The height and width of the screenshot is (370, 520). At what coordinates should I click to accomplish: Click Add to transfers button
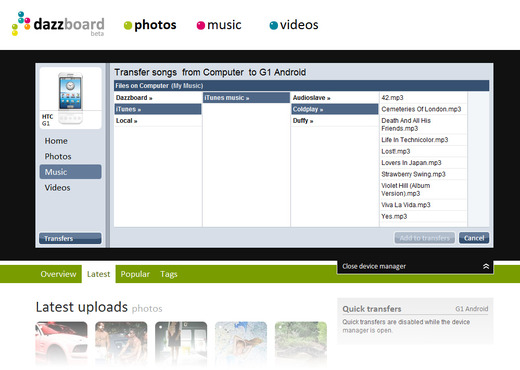pyautogui.click(x=425, y=238)
